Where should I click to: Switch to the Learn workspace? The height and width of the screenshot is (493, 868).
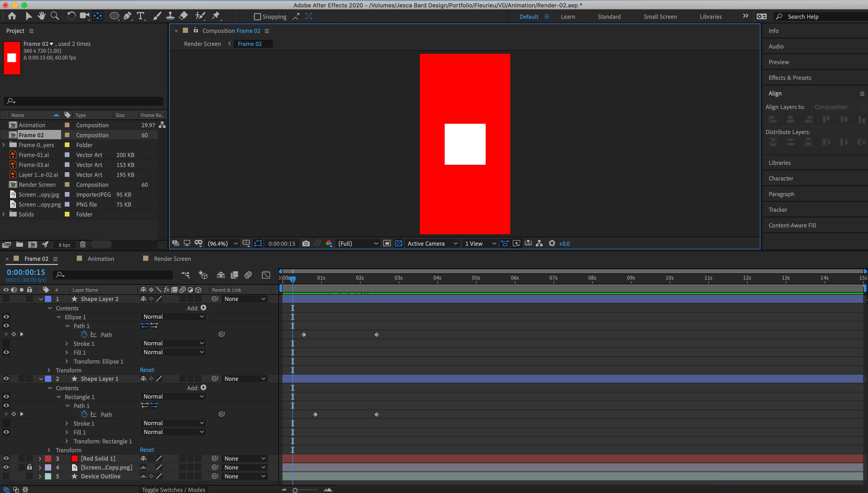[568, 17]
